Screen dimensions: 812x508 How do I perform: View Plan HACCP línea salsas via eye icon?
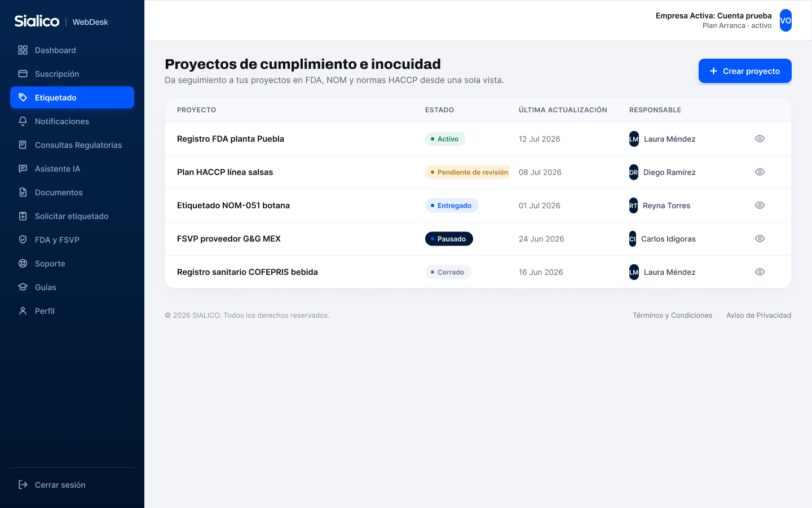coord(760,172)
